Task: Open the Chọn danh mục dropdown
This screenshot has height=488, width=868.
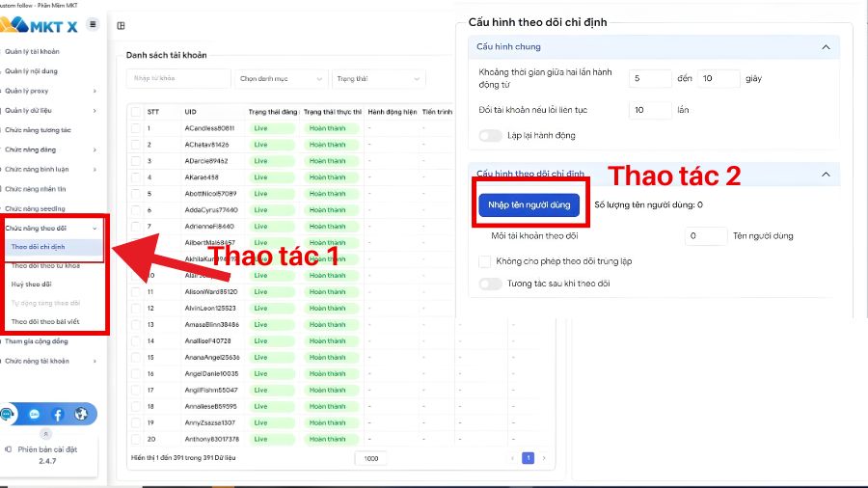Action: tap(282, 78)
